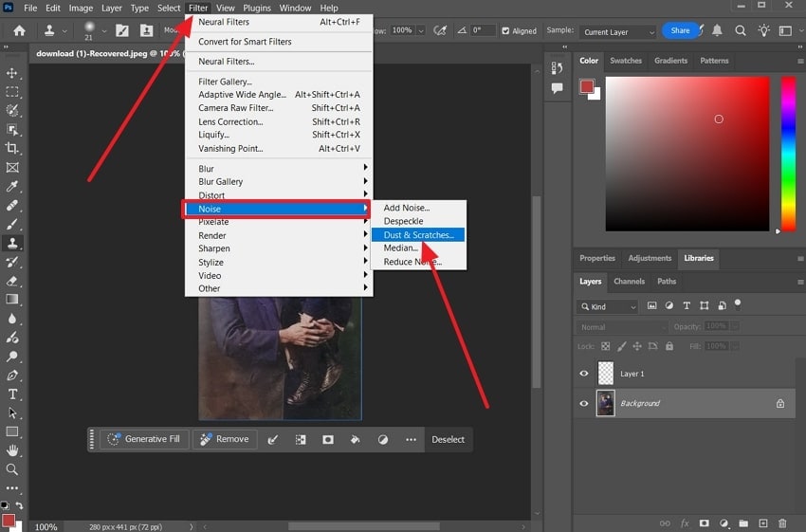Screen dimensions: 806x532
Task: Select the Eyedropper tool
Action: [11, 186]
